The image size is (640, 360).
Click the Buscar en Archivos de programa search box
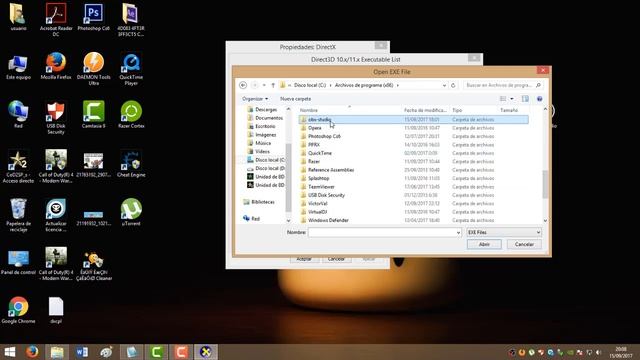click(504, 85)
